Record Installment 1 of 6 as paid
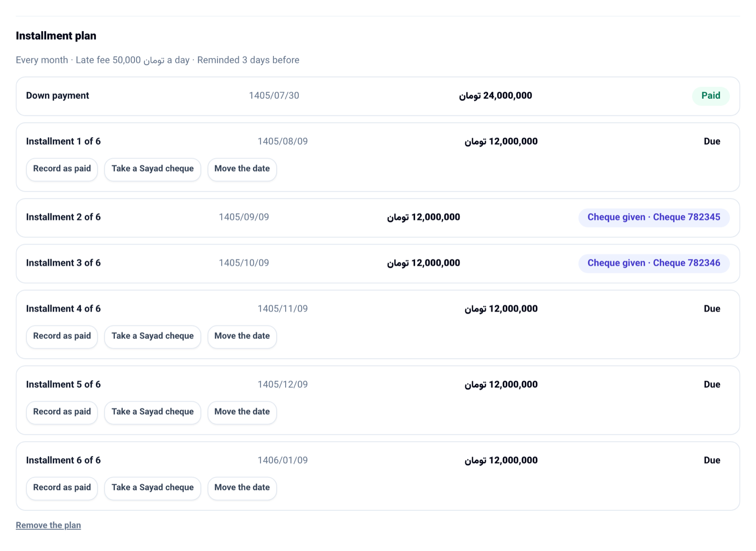756x551 pixels. (62, 169)
